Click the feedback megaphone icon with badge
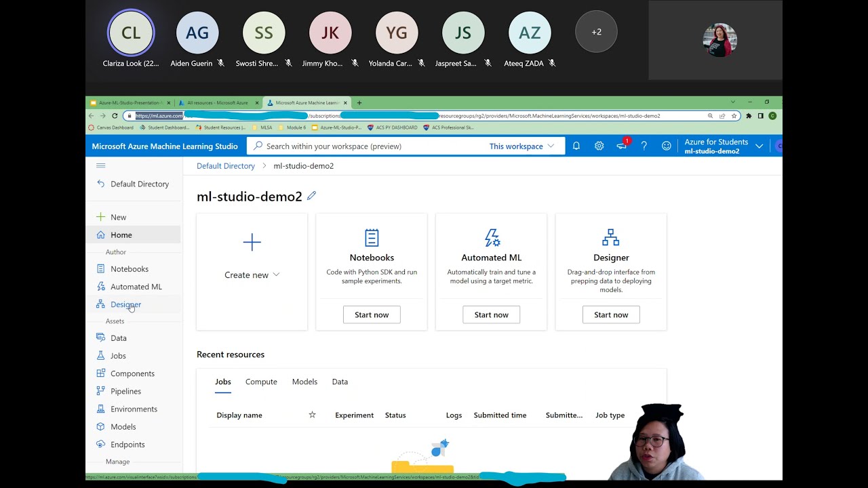The width and height of the screenshot is (868, 488). point(622,145)
